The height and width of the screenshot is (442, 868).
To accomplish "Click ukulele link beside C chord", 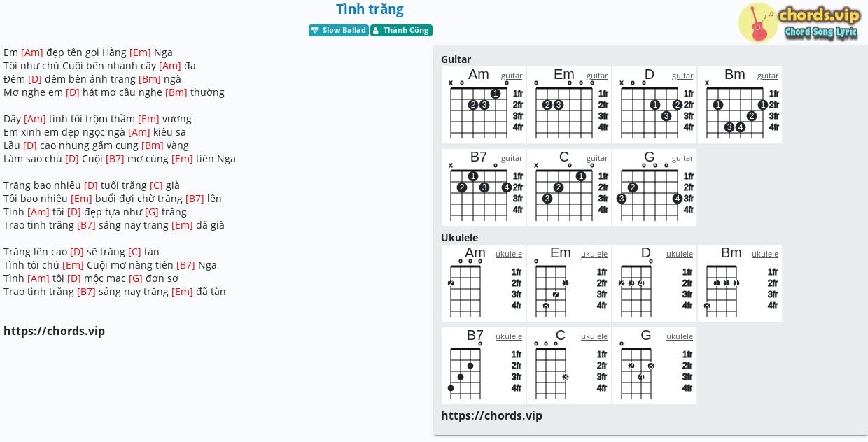I will 594,336.
